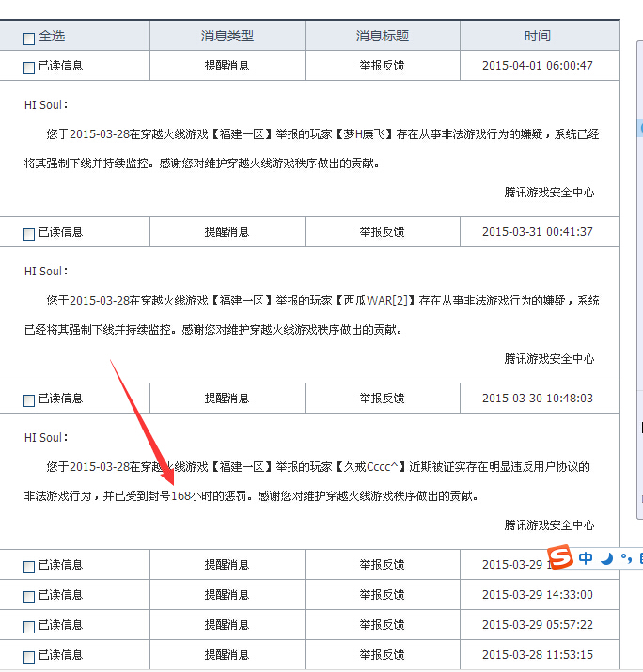Click the moon icon on the Sogou IME bar
643x672 pixels.
pyautogui.click(x=606, y=558)
